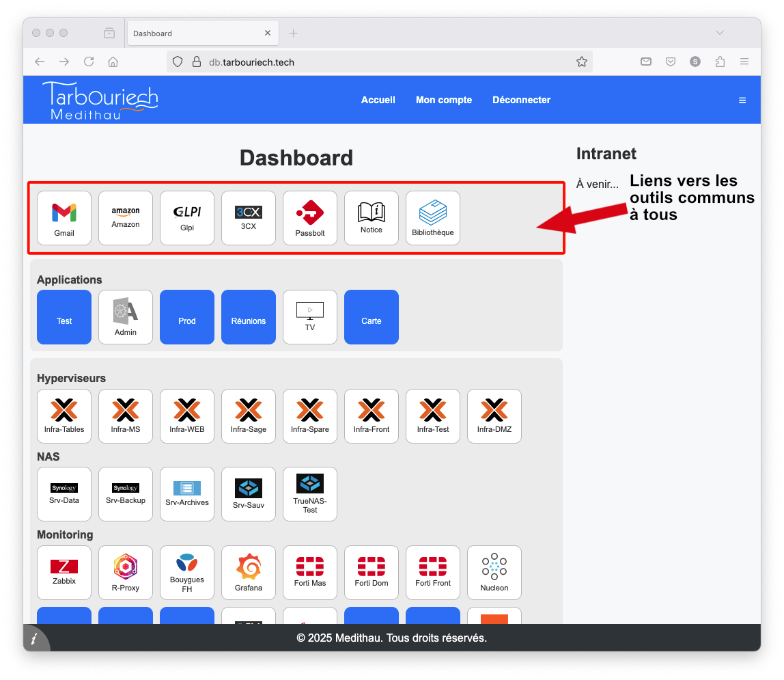Launch the Amazon shortcut
Image resolution: width=784 pixels, height=680 pixels.
(125, 217)
